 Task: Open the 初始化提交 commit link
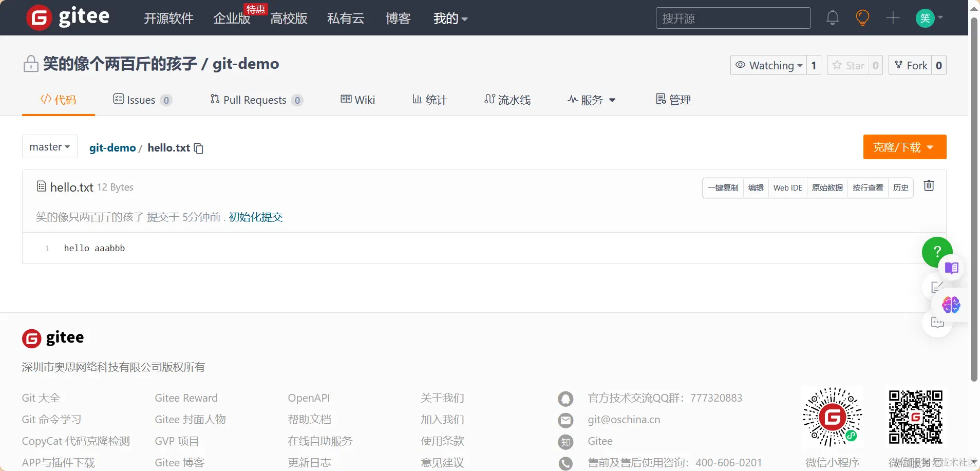click(x=255, y=217)
